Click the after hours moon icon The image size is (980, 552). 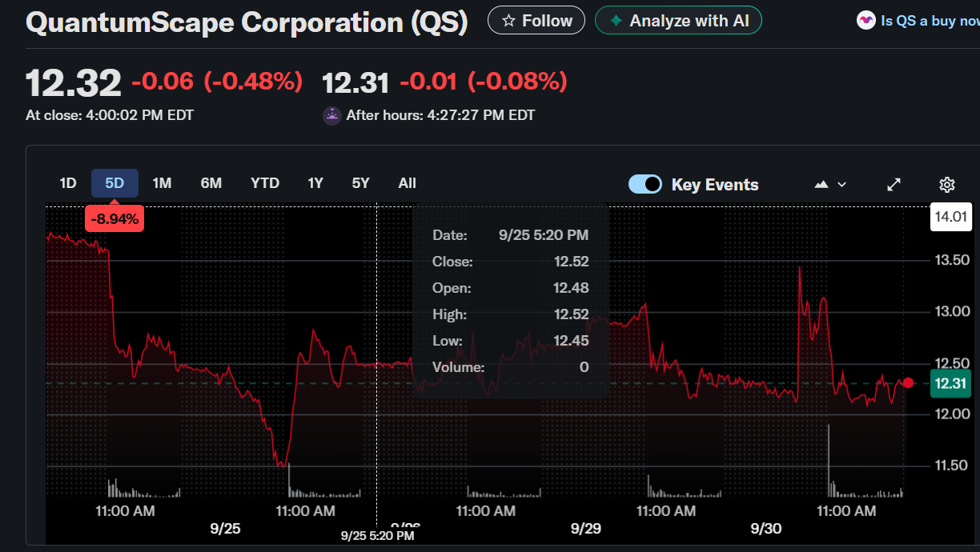pos(331,115)
